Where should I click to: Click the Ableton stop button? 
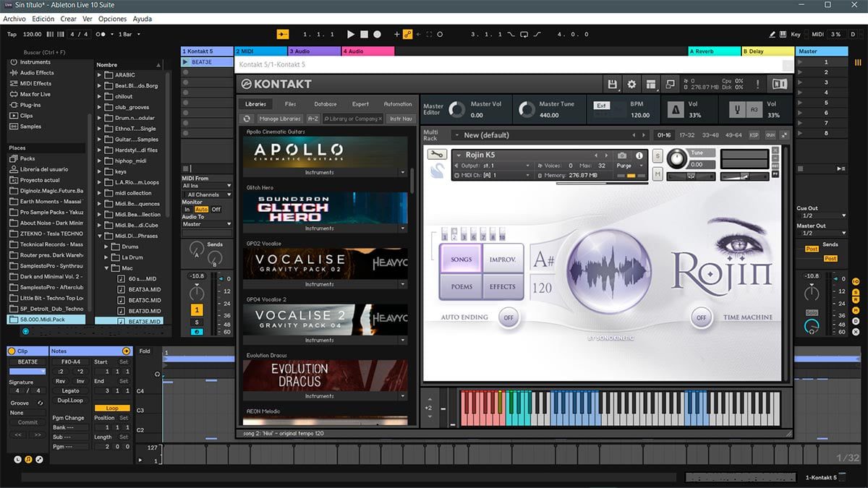pos(365,34)
